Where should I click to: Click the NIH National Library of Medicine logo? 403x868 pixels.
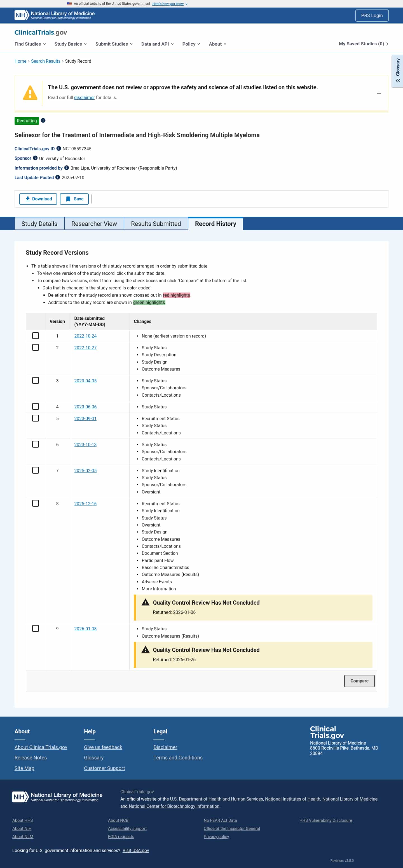point(55,15)
